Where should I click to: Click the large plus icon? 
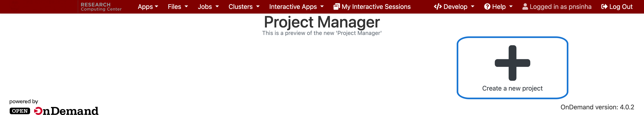coord(512,63)
